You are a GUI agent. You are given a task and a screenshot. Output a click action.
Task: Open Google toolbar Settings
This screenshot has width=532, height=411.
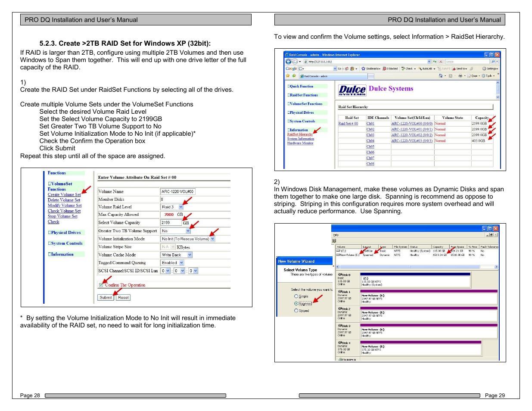[x=491, y=68]
